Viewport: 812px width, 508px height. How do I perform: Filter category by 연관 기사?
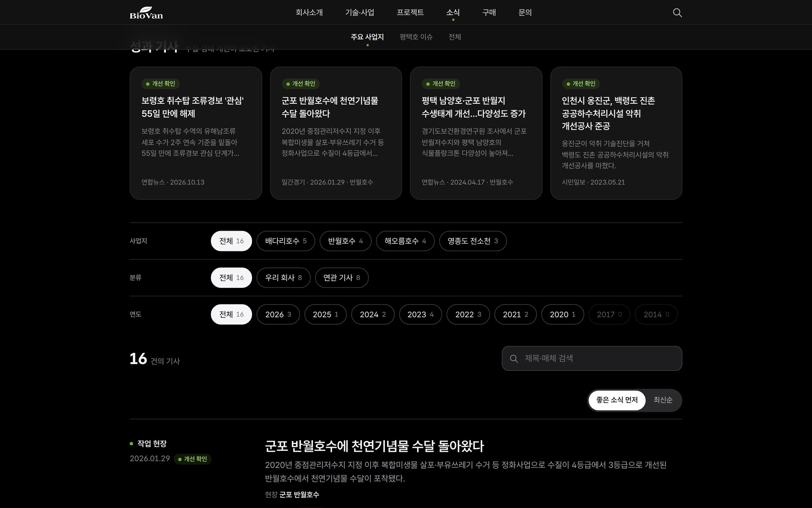[x=342, y=278]
